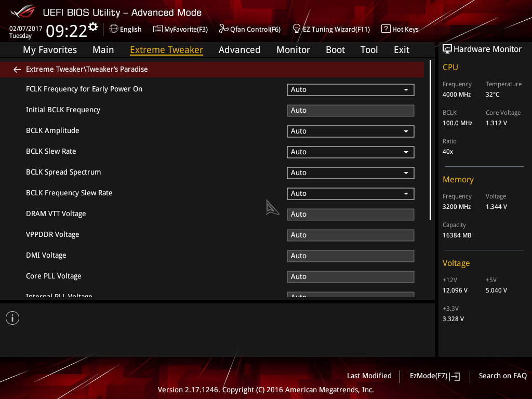Click +5V reading 5.040 V
This screenshot has height=399, width=532.
coord(496,290)
